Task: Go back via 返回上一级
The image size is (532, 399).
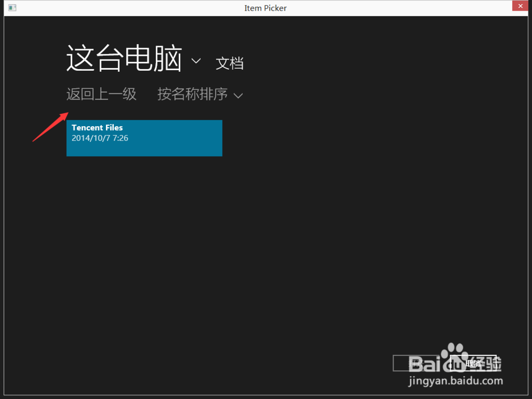Action: pyautogui.click(x=102, y=94)
